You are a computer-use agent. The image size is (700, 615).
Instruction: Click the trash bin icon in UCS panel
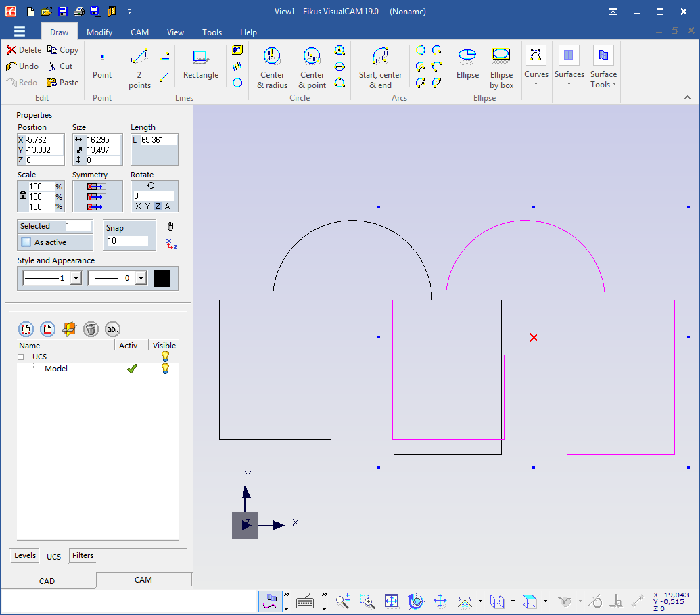point(91,329)
